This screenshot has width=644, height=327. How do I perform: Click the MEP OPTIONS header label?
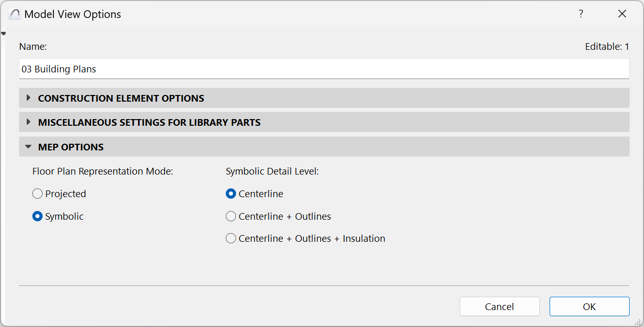(x=71, y=147)
